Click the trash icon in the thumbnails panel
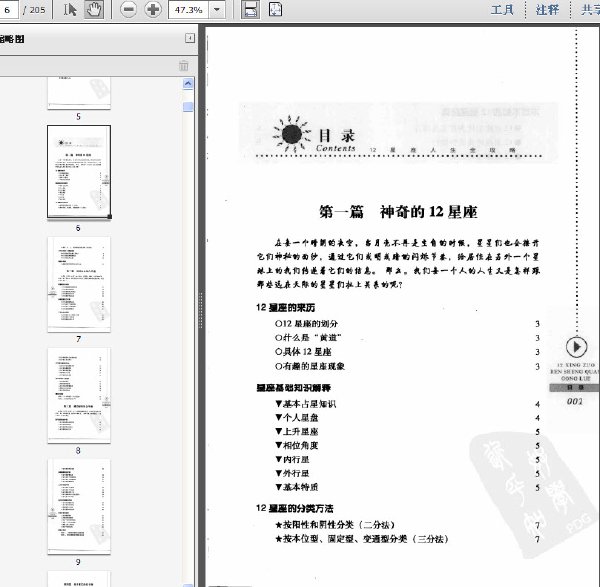This screenshot has width=600, height=587. pyautogui.click(x=183, y=65)
